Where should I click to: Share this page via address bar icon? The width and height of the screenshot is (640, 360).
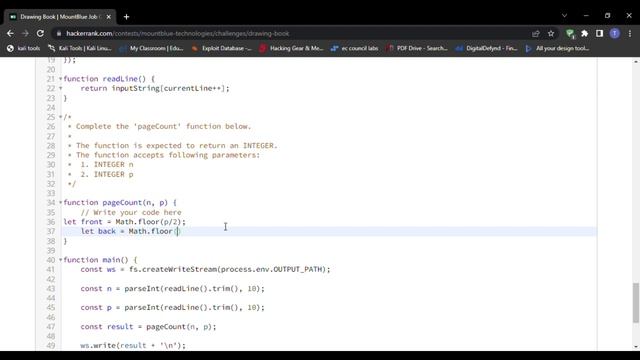536,33
